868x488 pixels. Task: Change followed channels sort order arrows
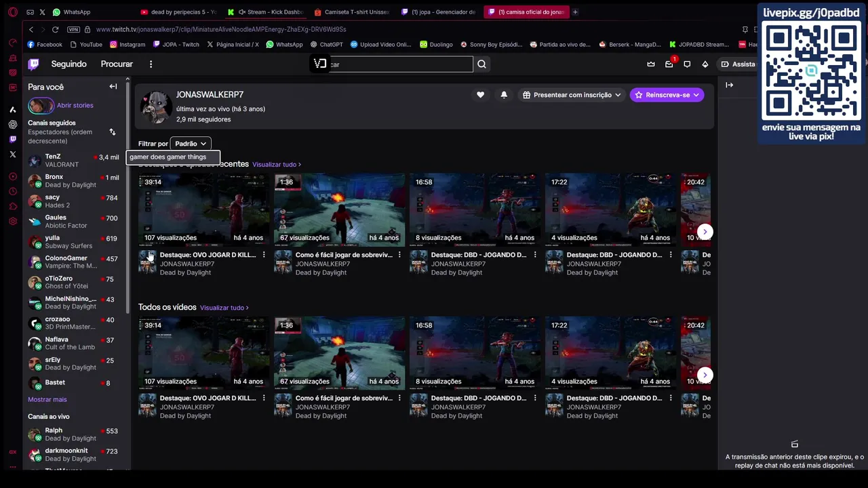(113, 132)
